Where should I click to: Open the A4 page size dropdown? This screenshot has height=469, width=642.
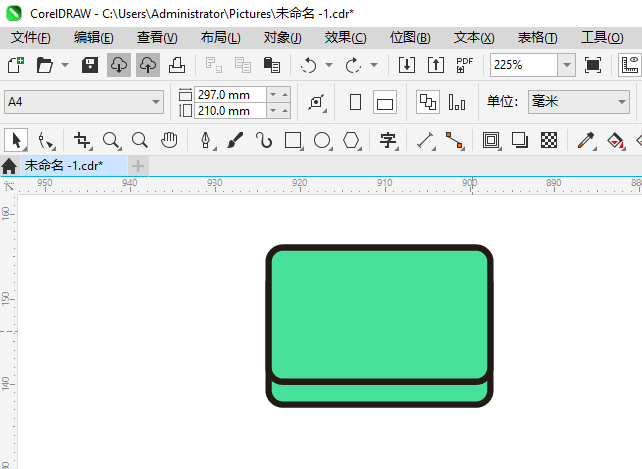tap(84, 102)
